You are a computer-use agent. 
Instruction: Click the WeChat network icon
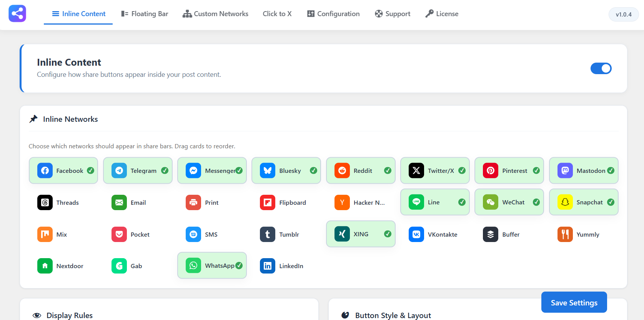pyautogui.click(x=491, y=202)
